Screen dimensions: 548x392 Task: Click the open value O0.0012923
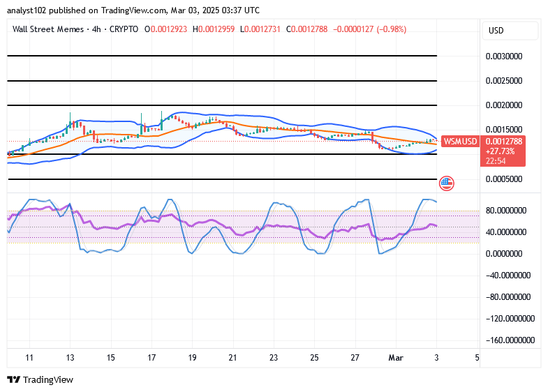pos(165,29)
